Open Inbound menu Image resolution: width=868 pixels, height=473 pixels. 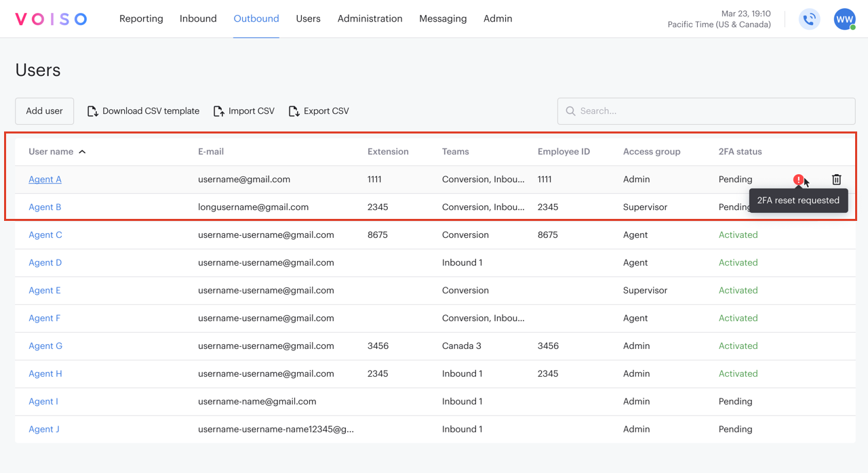point(198,19)
